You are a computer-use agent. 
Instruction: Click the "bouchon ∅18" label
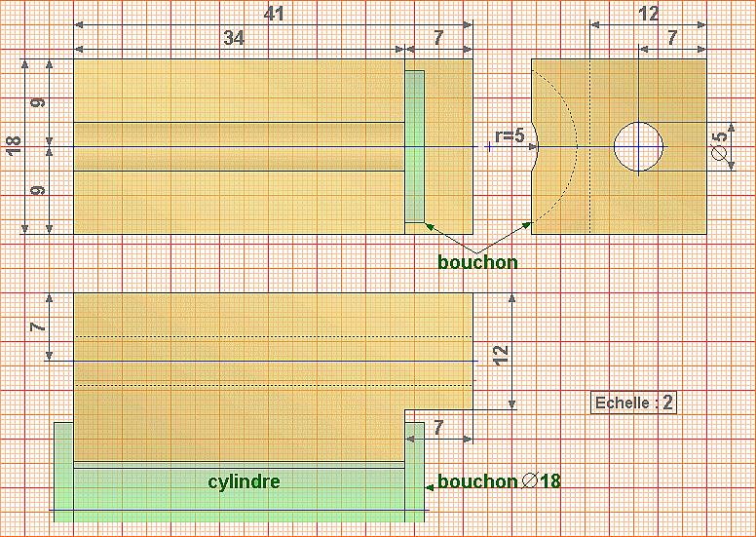click(x=499, y=481)
